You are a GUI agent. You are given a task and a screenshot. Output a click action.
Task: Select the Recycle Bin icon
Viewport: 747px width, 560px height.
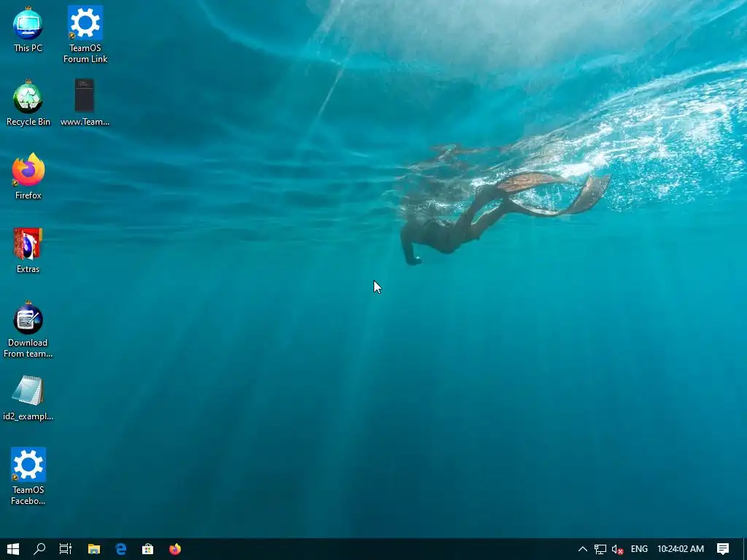click(28, 103)
